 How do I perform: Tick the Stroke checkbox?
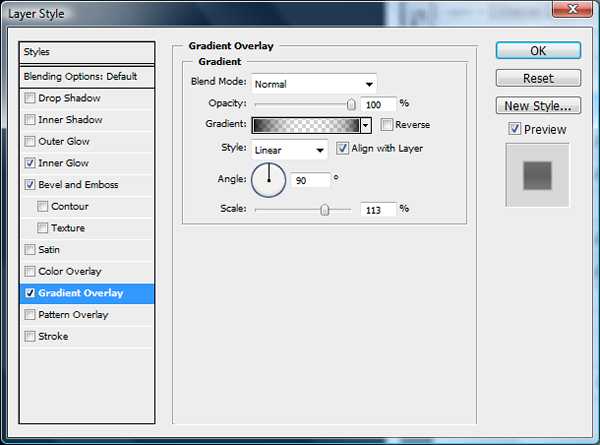tap(29, 336)
